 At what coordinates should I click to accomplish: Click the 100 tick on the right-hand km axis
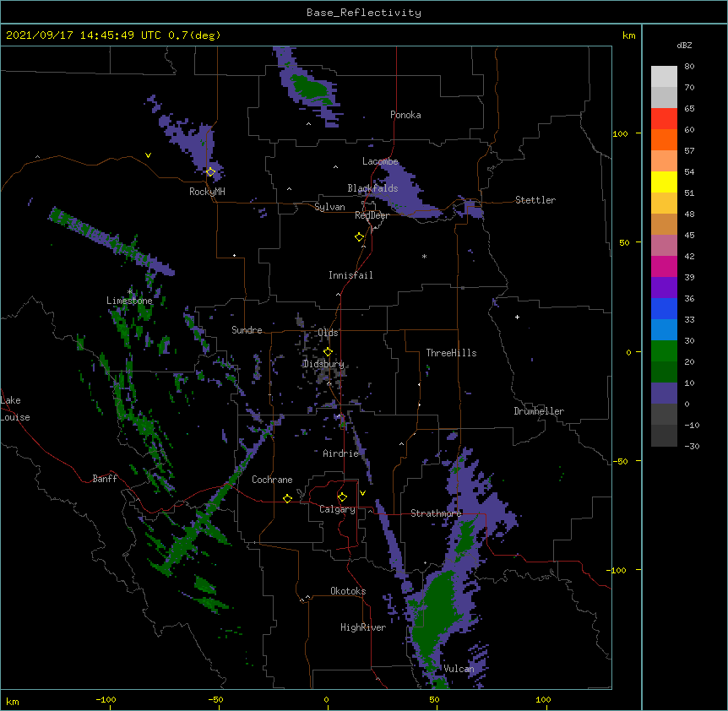point(620,133)
